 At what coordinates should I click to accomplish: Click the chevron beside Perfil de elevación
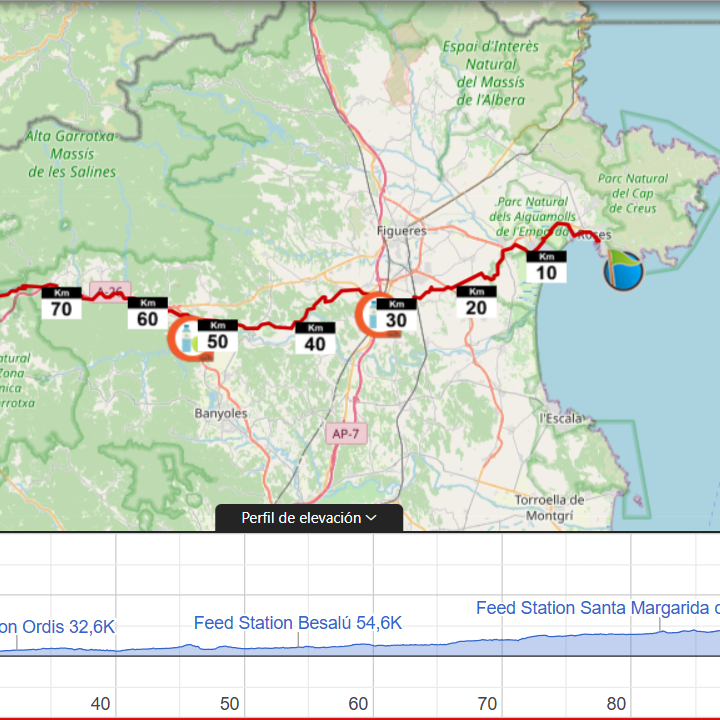coord(371,518)
